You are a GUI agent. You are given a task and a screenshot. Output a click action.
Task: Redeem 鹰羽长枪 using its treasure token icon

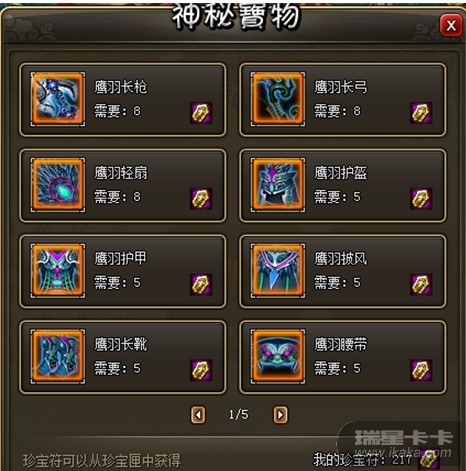click(x=201, y=113)
